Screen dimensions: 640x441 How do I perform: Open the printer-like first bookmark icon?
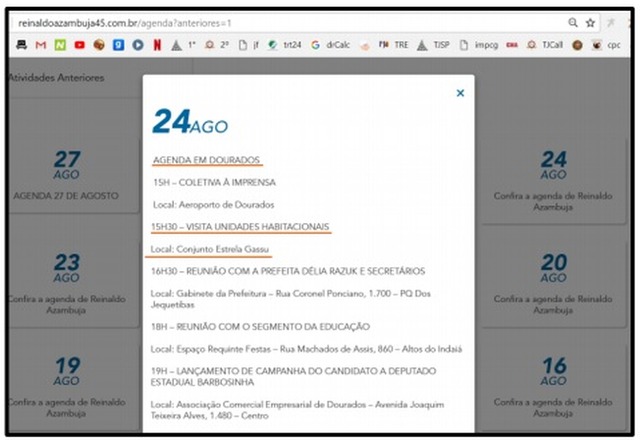[21, 45]
